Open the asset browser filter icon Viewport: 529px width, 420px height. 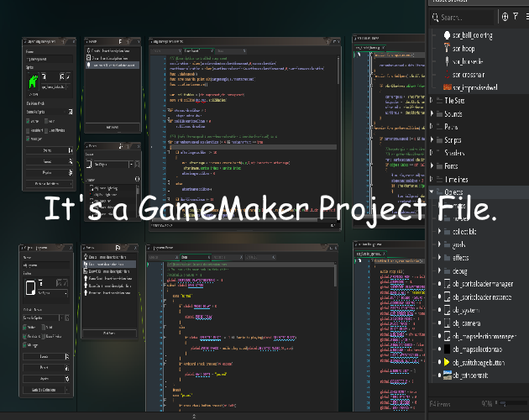pos(516,16)
